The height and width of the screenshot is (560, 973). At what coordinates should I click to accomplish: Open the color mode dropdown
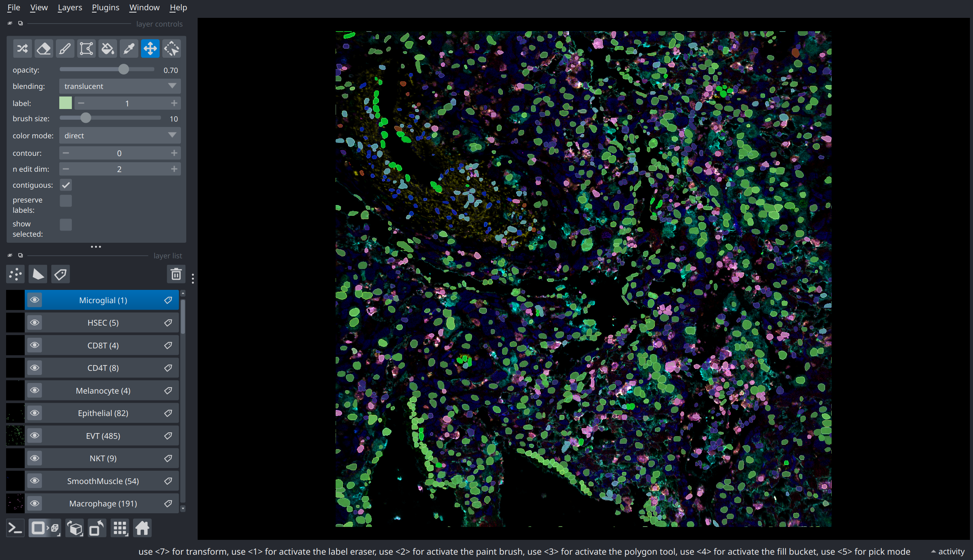tap(120, 136)
